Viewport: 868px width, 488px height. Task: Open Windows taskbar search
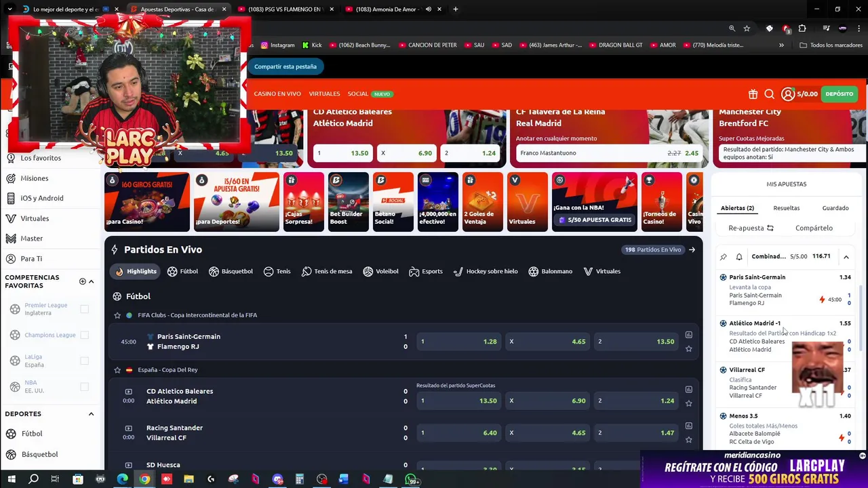[33, 479]
